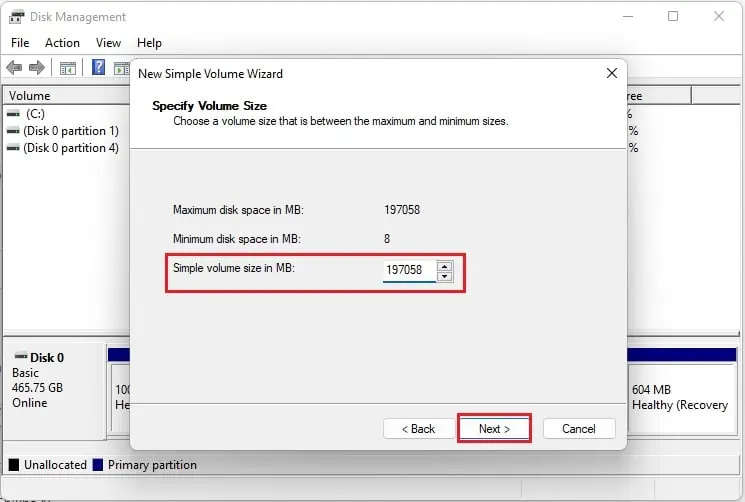Screen dimensions: 745x502
Task: Click the Next button in the wizard
Action: [x=494, y=429]
